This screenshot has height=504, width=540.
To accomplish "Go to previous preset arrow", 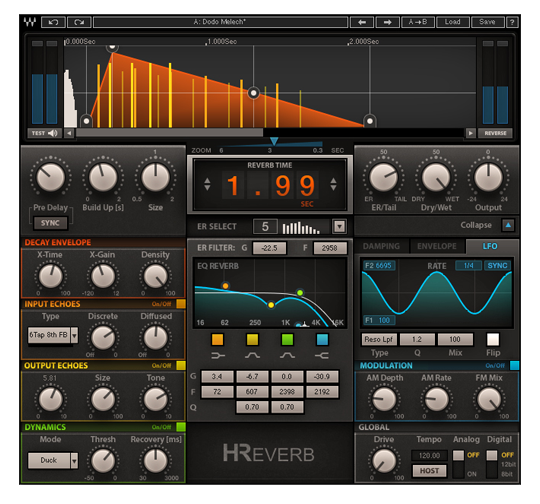I will coord(362,22).
